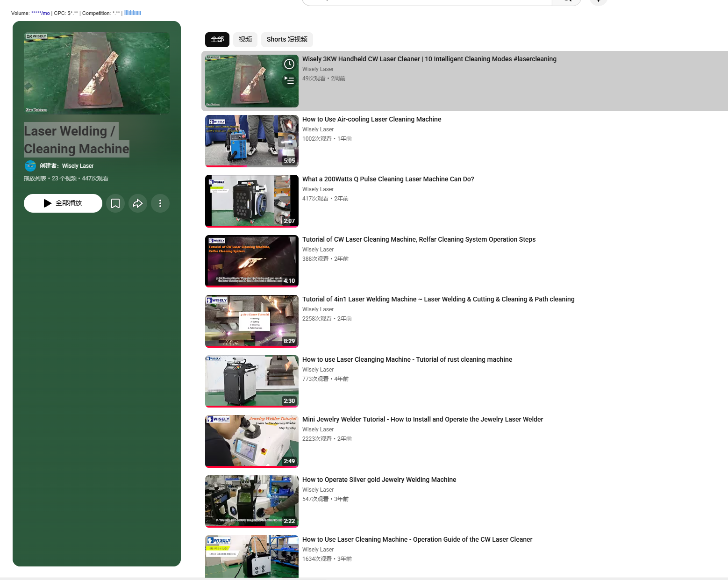Click Wisely Laser channel under Mini Jewelry Welder video
This screenshot has height=580, width=728.
(318, 430)
